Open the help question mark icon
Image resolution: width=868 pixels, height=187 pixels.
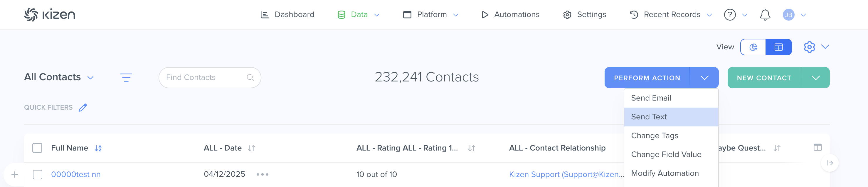tap(729, 15)
